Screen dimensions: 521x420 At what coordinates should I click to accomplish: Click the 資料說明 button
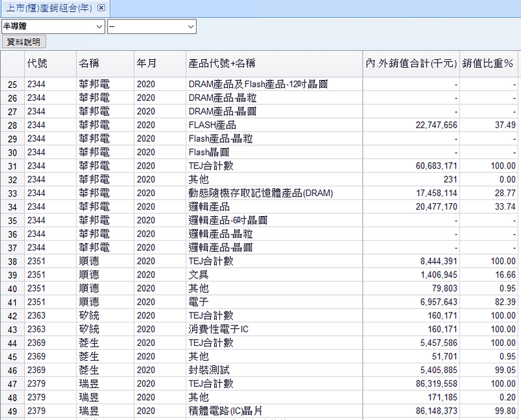(x=23, y=42)
